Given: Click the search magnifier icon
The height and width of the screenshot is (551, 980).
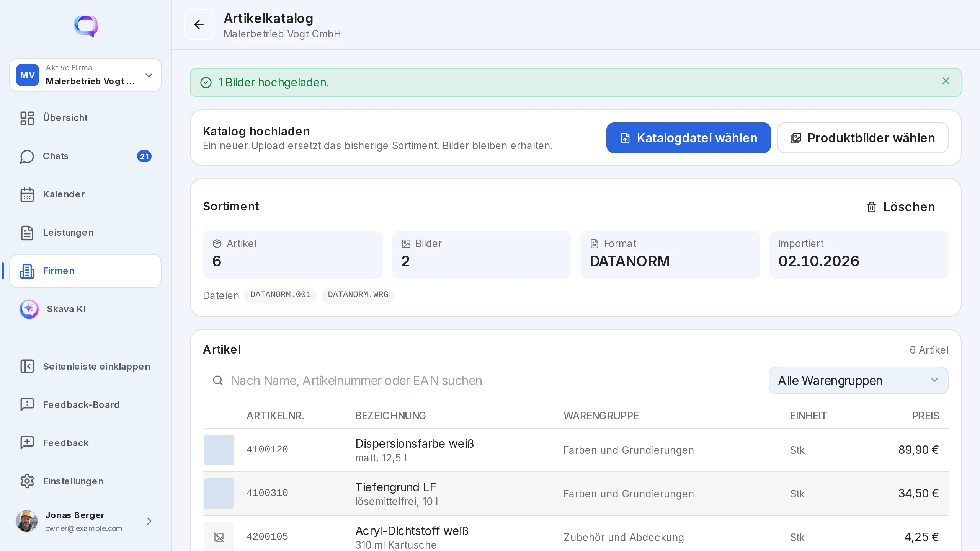Looking at the screenshot, I should pos(218,380).
